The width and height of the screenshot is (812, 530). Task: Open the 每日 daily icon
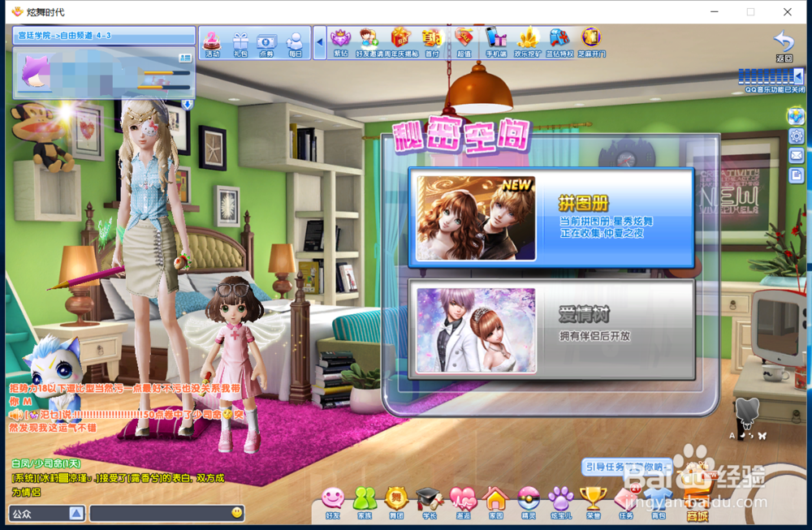click(x=296, y=43)
